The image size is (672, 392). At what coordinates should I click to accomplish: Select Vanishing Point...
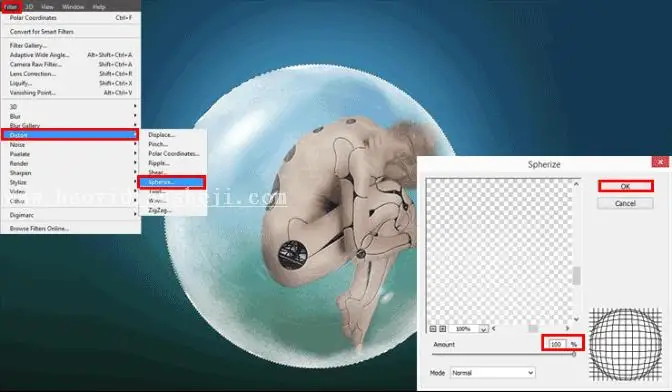(x=71, y=93)
